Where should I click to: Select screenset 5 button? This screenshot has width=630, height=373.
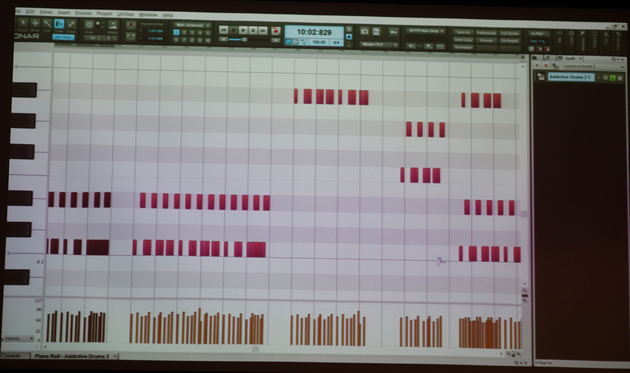[208, 33]
